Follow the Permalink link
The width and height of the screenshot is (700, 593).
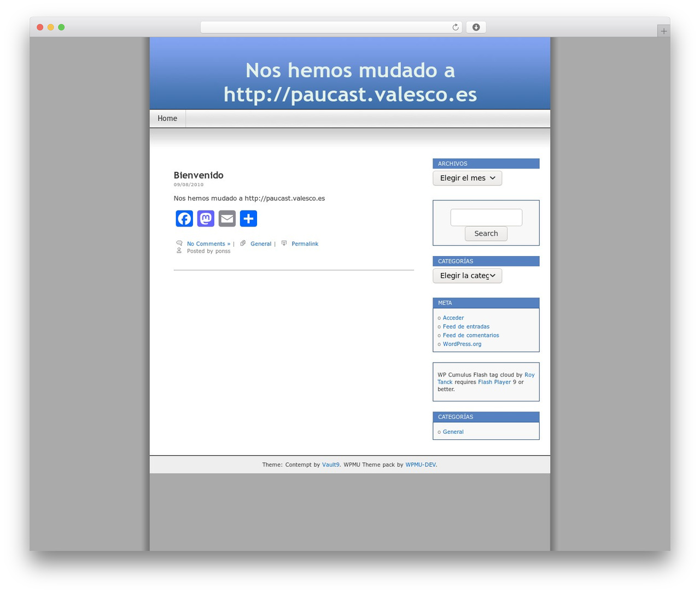click(305, 244)
